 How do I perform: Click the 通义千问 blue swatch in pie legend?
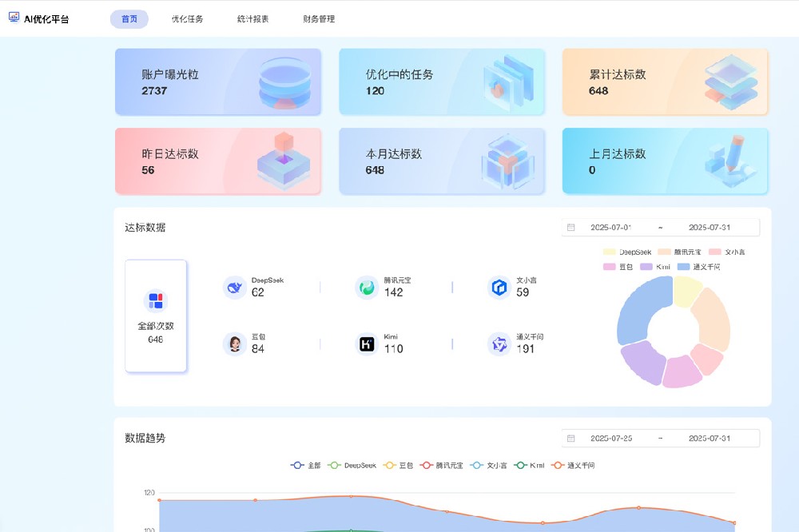point(683,267)
